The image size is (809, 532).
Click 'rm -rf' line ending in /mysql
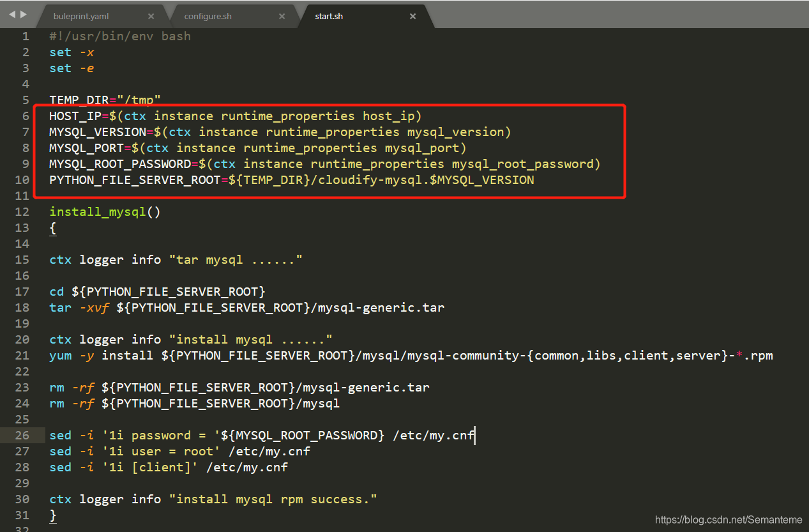(195, 404)
